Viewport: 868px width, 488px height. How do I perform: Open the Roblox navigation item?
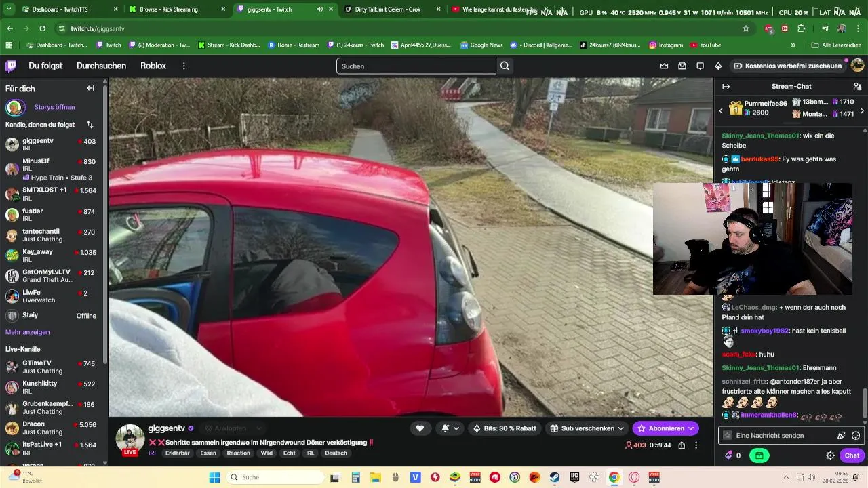click(153, 66)
